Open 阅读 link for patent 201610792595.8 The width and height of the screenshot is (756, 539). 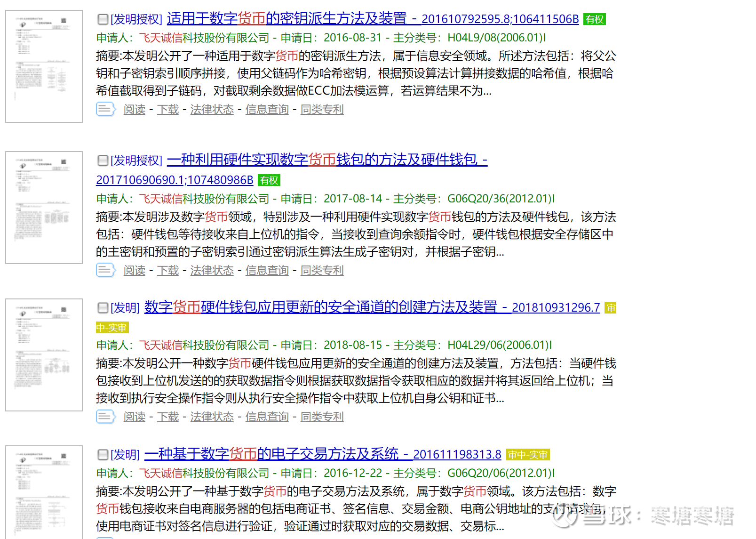point(135,110)
